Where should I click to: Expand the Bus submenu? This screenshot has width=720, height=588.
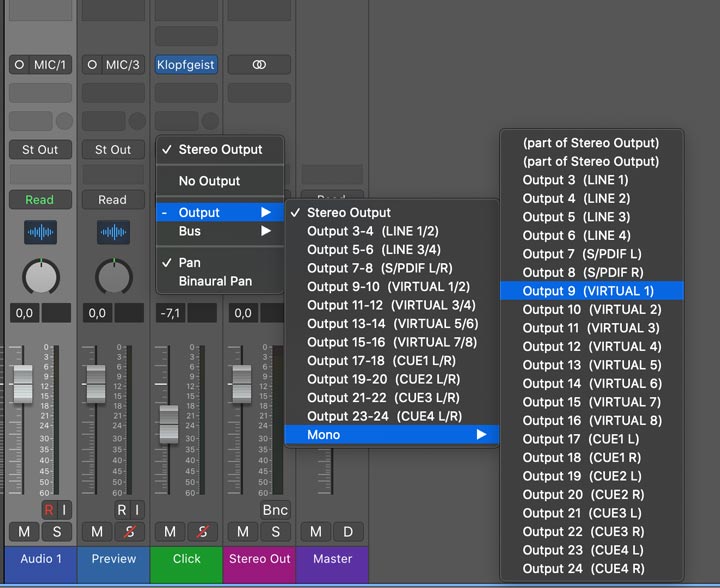(220, 231)
